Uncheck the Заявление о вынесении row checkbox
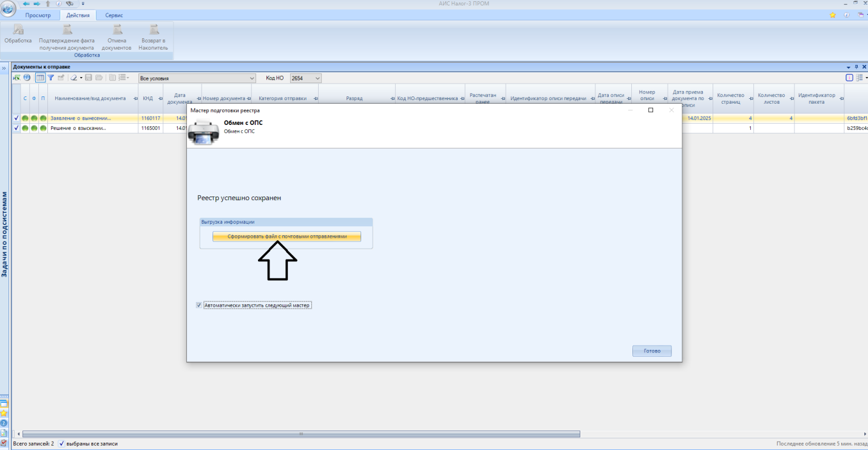This screenshot has width=868, height=450. (x=16, y=118)
